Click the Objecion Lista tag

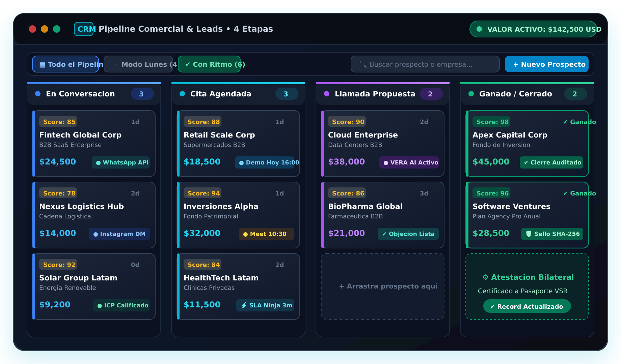point(408,234)
